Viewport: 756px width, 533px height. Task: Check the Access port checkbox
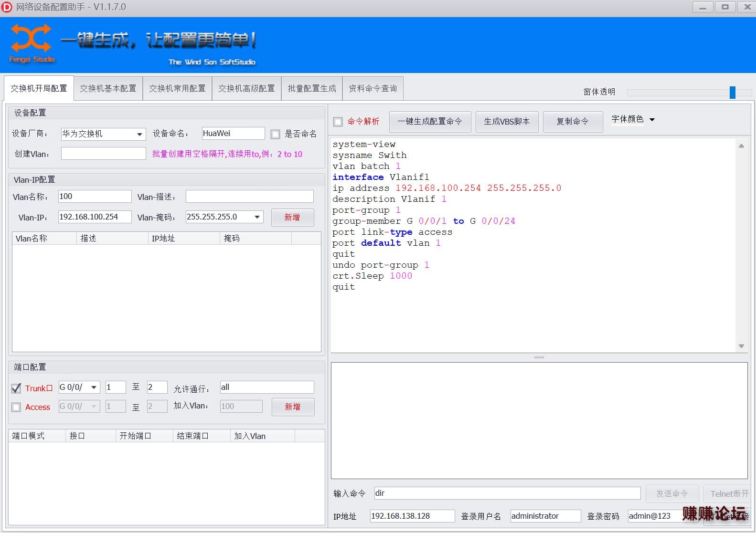coord(16,407)
